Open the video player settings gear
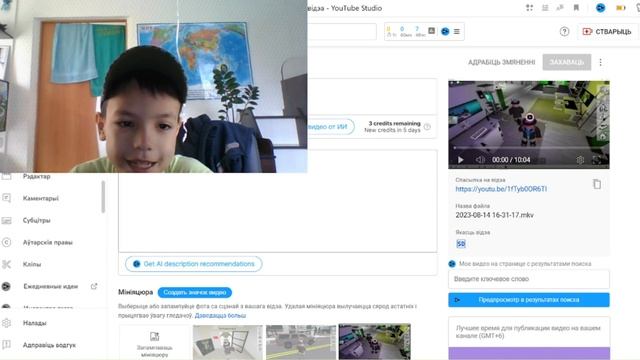Image resolution: width=640 pixels, height=360 pixels. (580, 160)
